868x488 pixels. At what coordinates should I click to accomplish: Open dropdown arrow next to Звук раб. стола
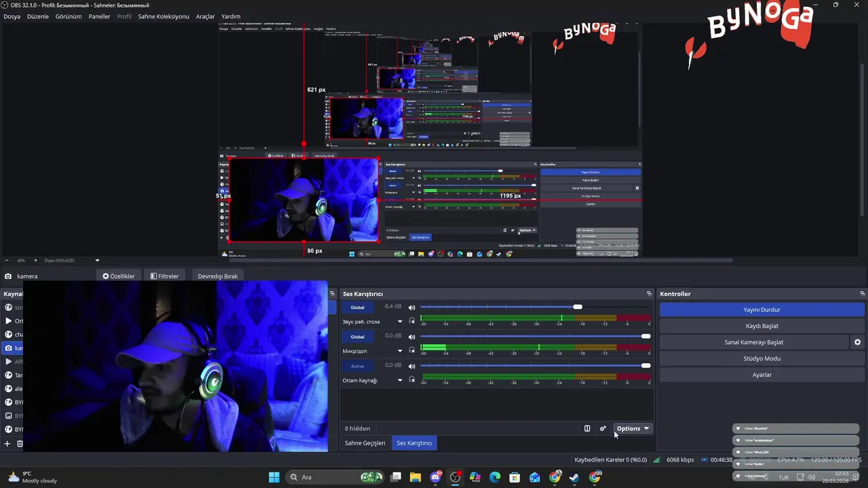click(x=400, y=322)
